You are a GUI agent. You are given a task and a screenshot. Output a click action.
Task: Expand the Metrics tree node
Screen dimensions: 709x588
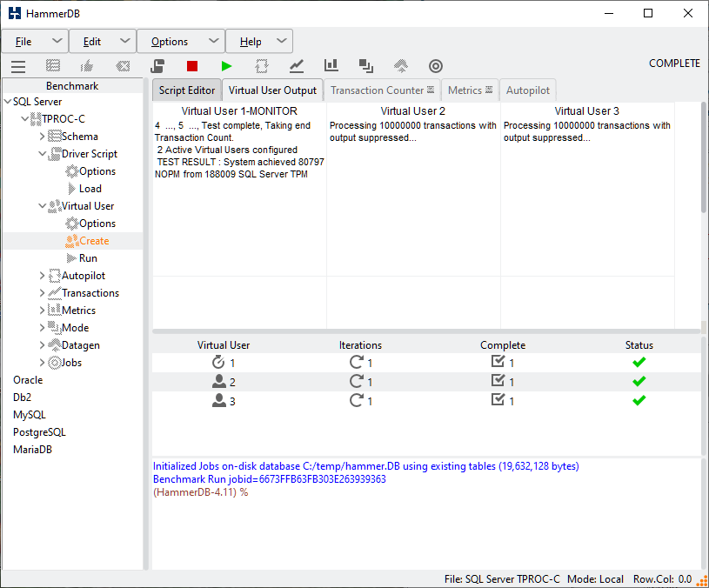[42, 310]
